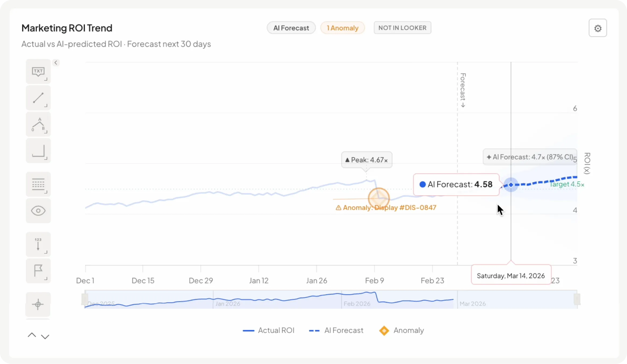Click the right range navigator handle
This screenshot has height=364, width=627.
click(x=577, y=299)
